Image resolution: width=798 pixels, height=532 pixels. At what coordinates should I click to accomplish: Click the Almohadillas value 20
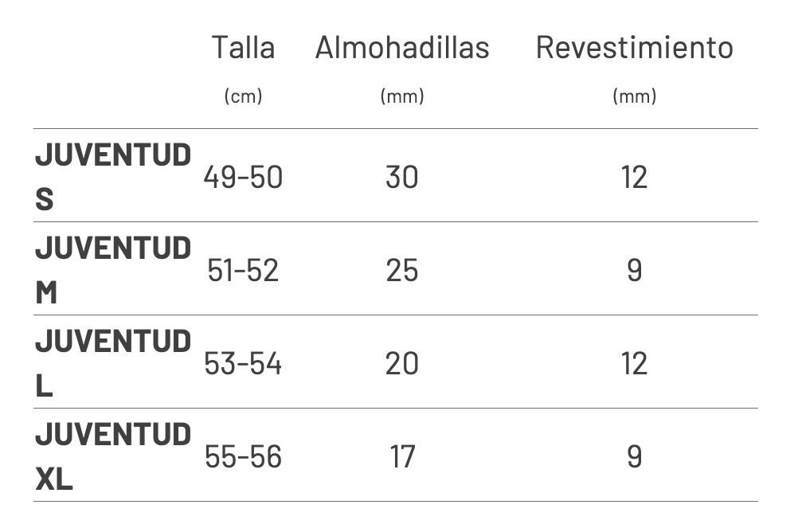tap(402, 364)
